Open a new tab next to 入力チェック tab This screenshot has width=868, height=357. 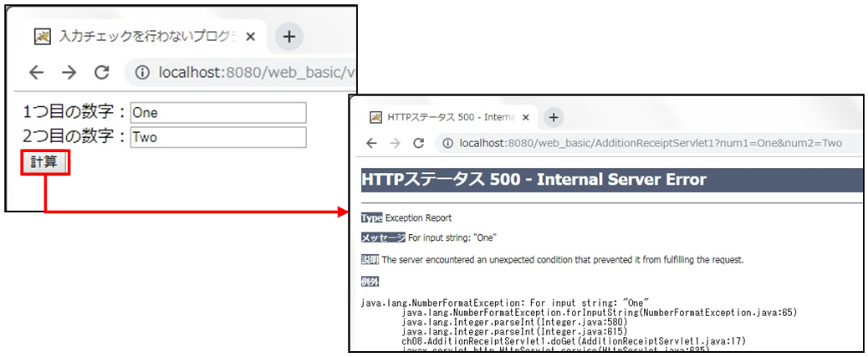(288, 37)
